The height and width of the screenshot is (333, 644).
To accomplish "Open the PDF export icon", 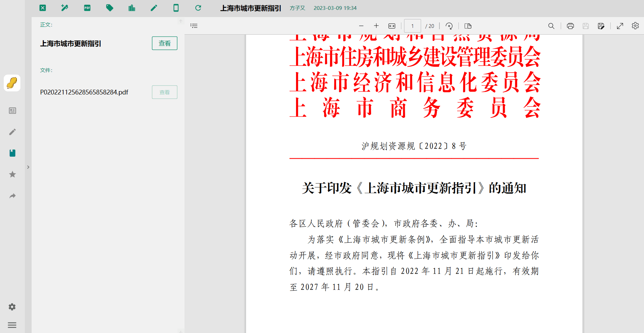I will (87, 8).
